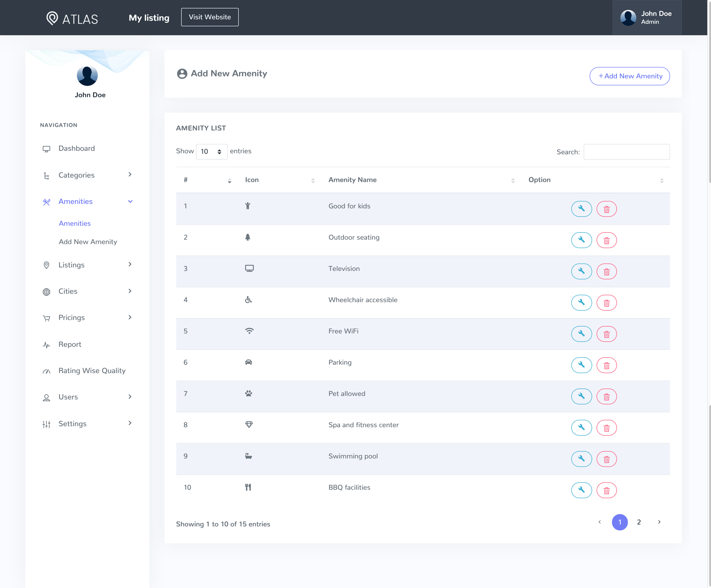Select Add New Amenity in sidebar

coord(88,242)
